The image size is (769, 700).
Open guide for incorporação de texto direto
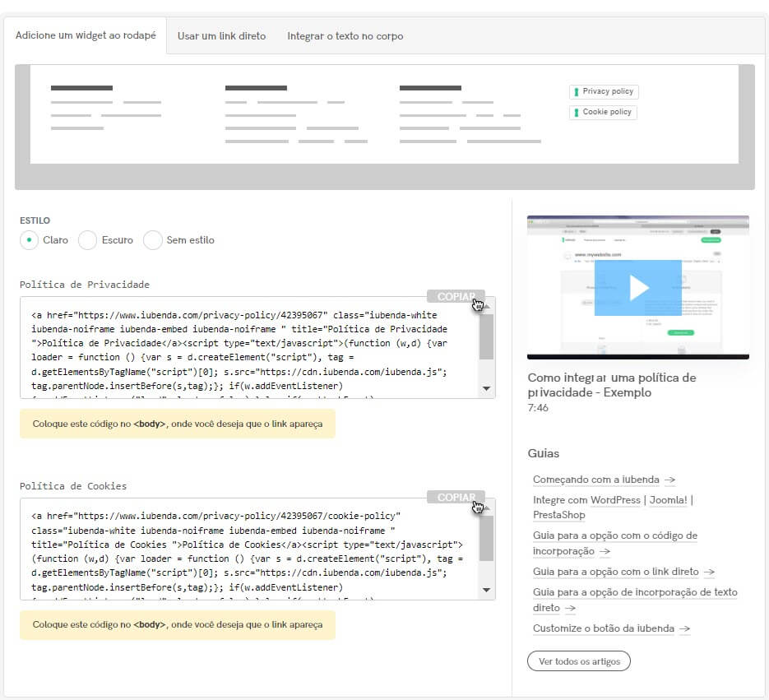coord(635,600)
